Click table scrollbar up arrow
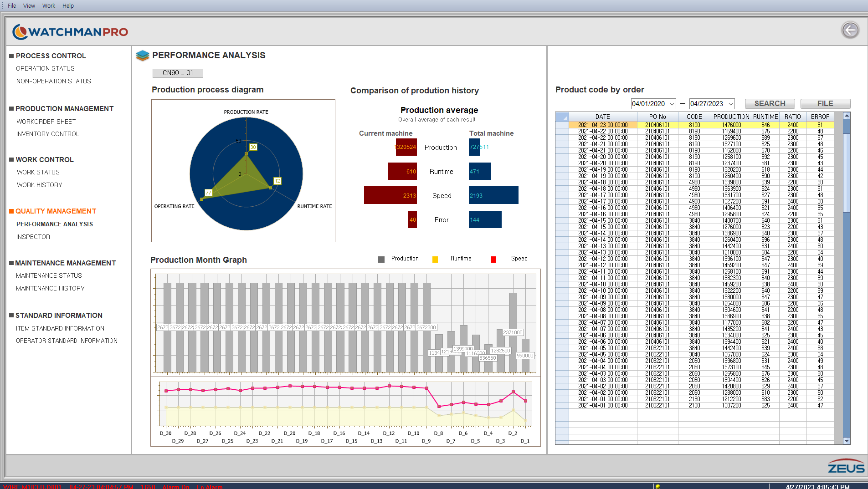Viewport: 868px width, 489px height. coord(847,116)
